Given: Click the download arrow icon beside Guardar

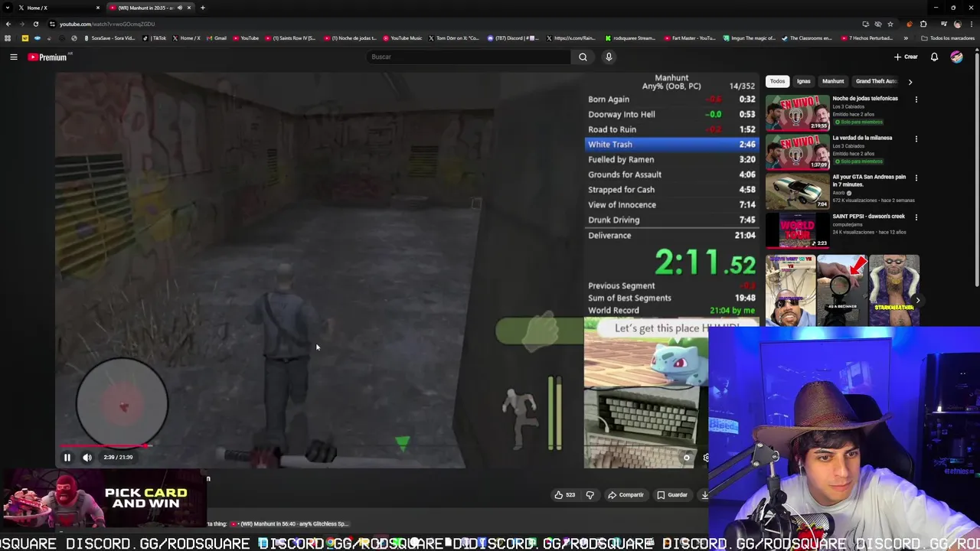Looking at the screenshot, I should point(704,495).
